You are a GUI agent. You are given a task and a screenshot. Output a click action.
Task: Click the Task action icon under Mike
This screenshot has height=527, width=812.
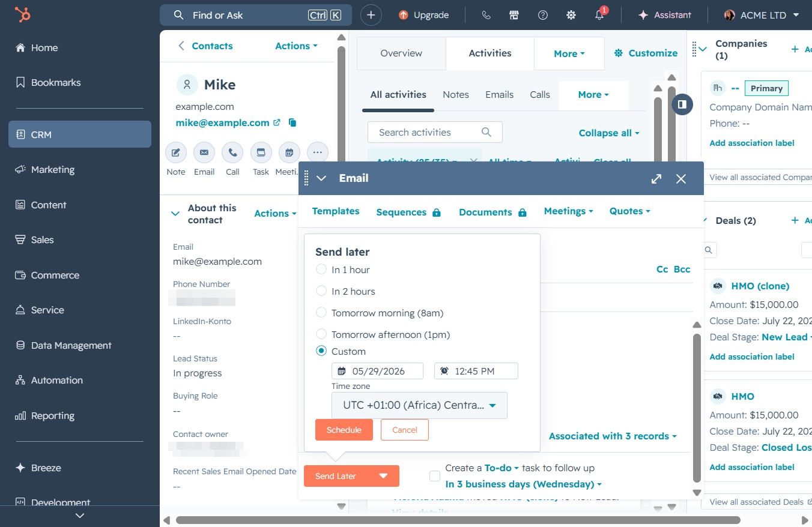tap(261, 152)
